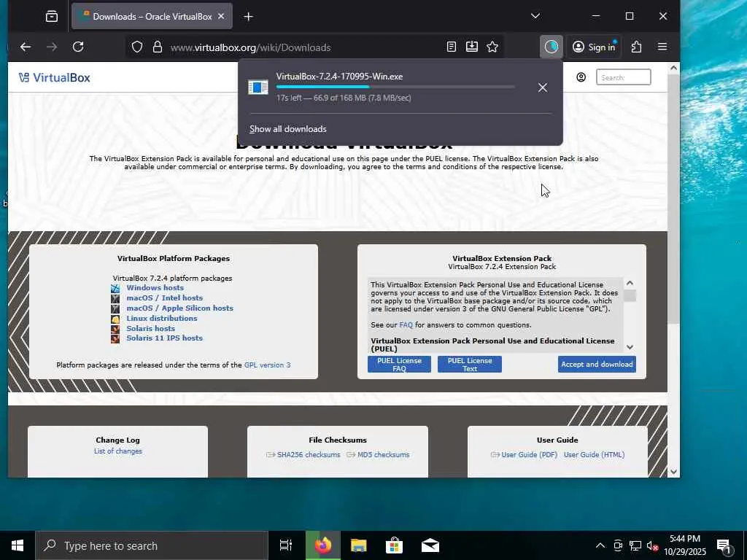The width and height of the screenshot is (747, 560).
Task: Go back with Firefox back arrow
Action: (26, 47)
